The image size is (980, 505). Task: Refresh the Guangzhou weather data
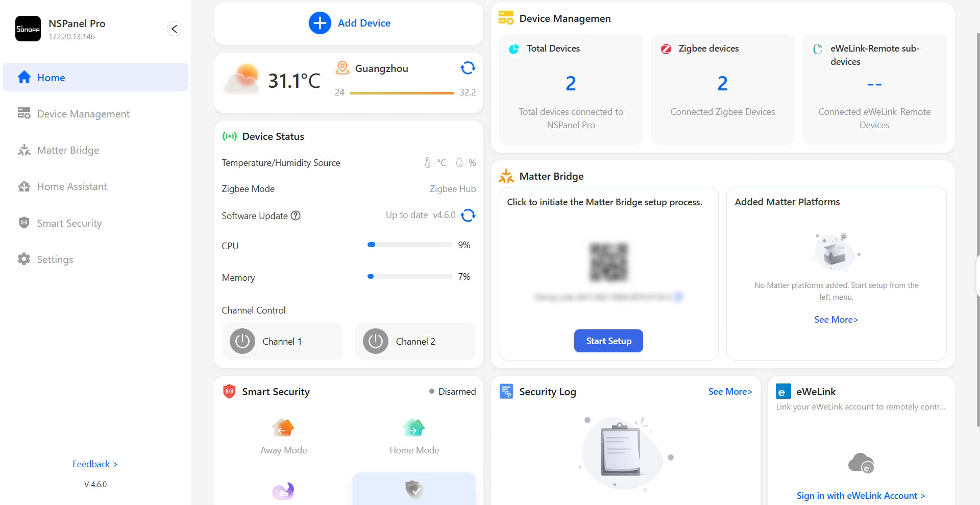[468, 68]
